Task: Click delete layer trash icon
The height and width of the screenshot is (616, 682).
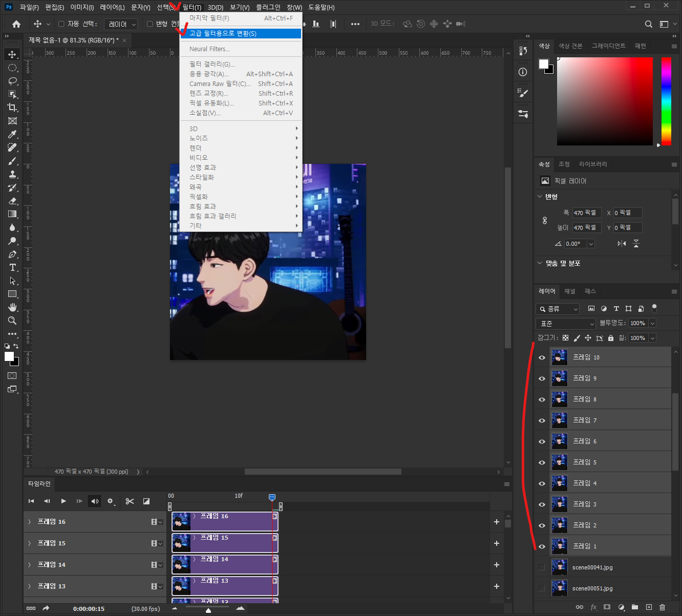Action: pyautogui.click(x=662, y=607)
